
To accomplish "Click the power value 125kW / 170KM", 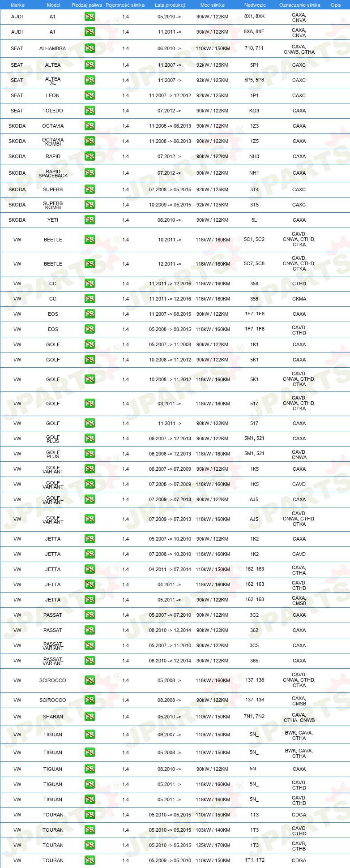I will pos(213,845).
